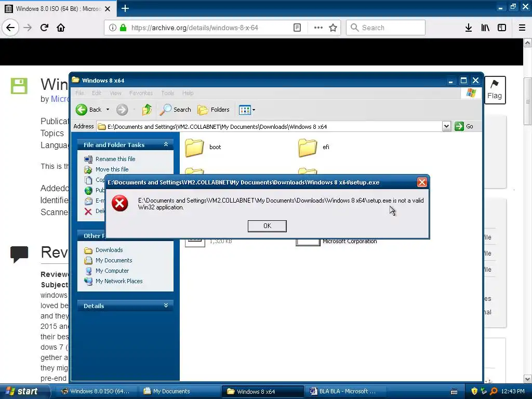Click the magnifier tray icon

[494, 391]
